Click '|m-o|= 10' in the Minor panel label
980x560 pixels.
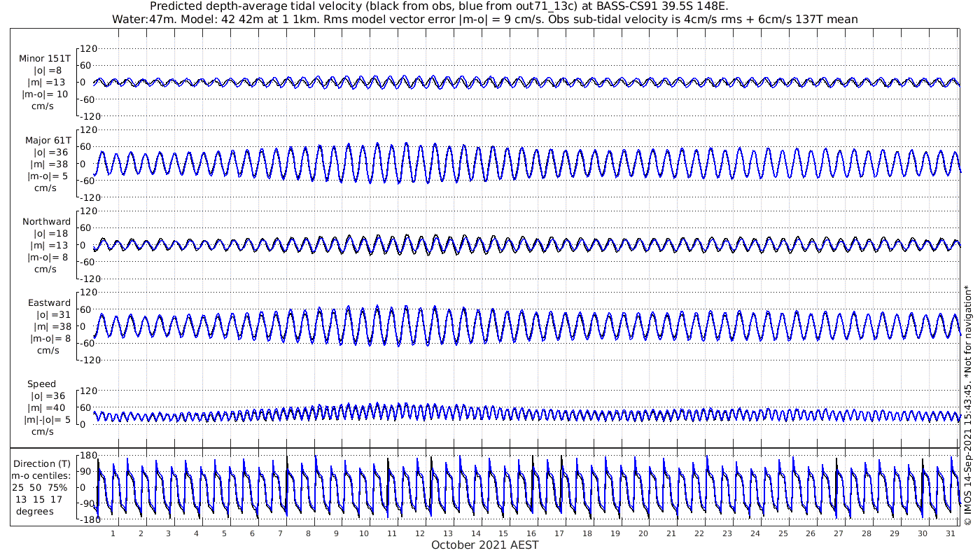point(45,94)
